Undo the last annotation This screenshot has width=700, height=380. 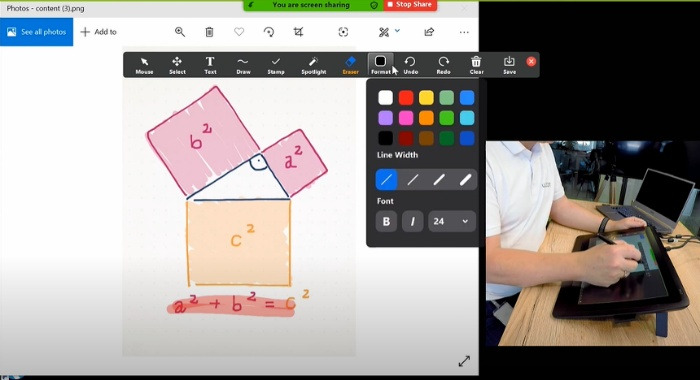click(410, 65)
